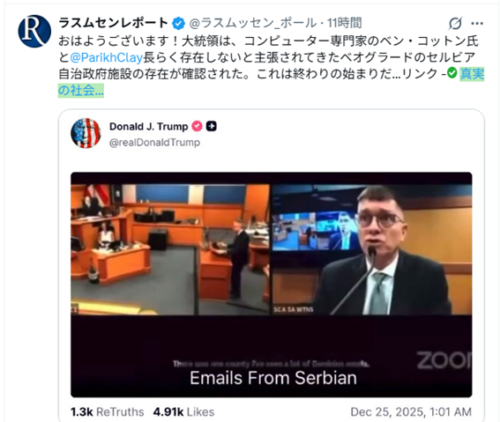View the 4.91k Likes count

[184, 412]
